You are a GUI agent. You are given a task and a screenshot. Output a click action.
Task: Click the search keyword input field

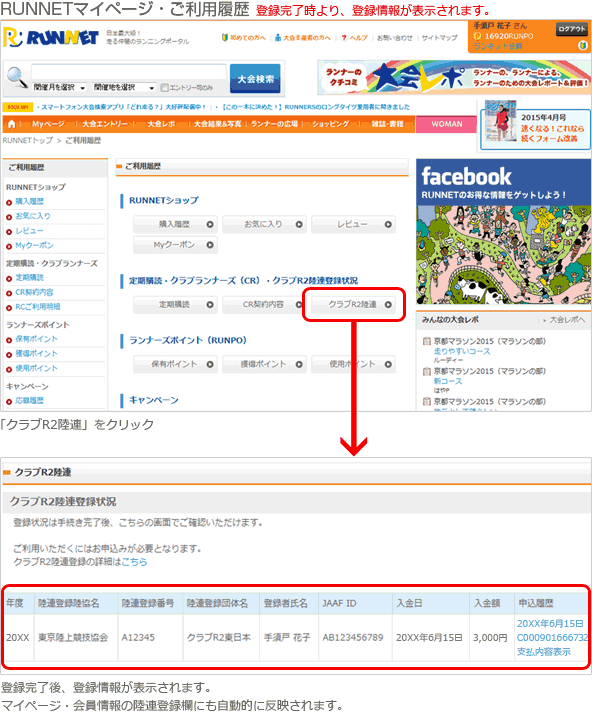[129, 72]
